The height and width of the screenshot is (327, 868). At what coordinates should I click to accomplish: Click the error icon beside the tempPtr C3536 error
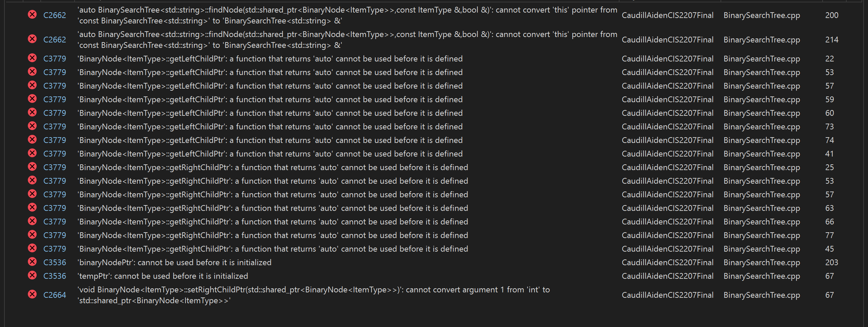32,275
